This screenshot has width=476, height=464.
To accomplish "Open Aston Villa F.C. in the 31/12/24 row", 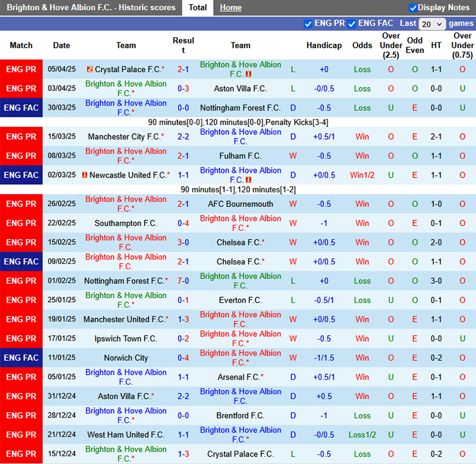I will click(x=124, y=396).
